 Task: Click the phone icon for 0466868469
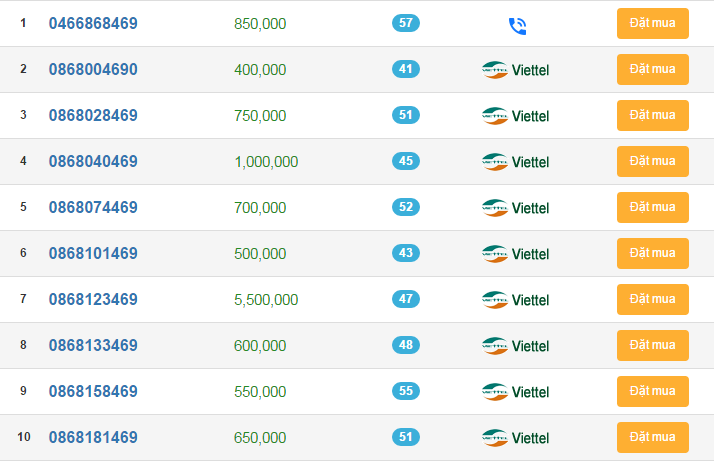[517, 26]
